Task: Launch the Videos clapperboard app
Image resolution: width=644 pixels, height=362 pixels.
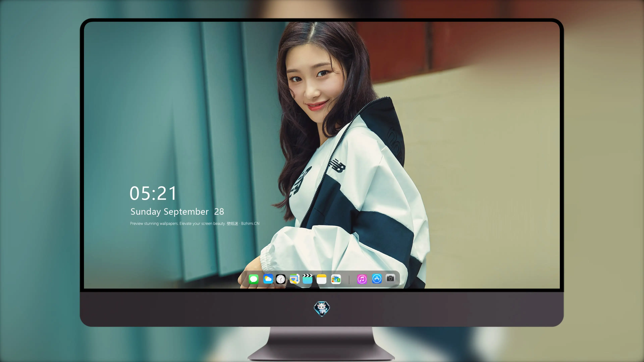Action: (x=308, y=279)
